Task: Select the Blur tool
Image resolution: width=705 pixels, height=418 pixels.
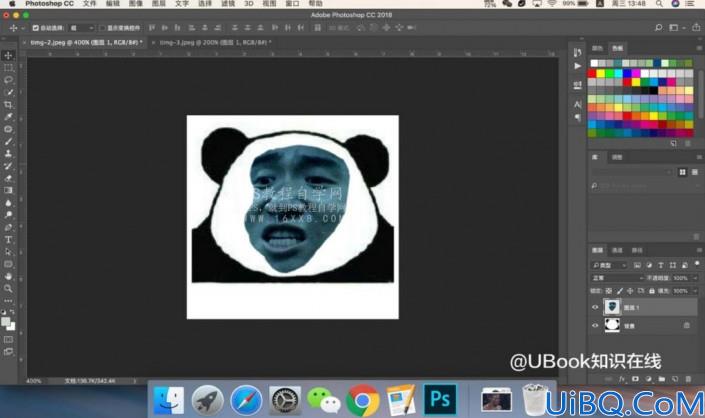Action: coord(8,203)
